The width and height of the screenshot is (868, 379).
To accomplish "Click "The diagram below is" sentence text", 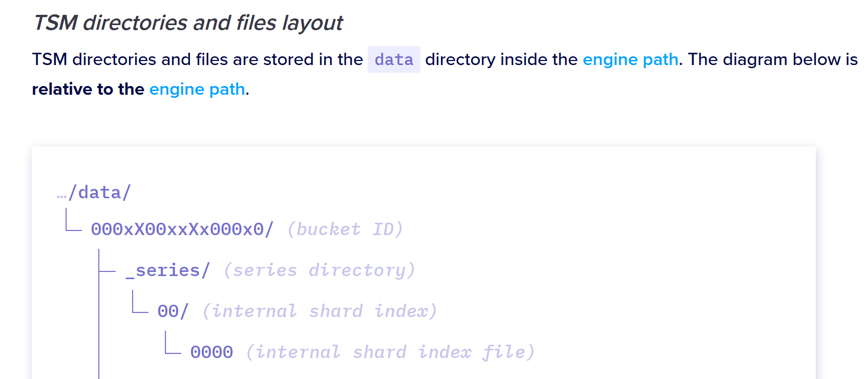I will coord(773,60).
